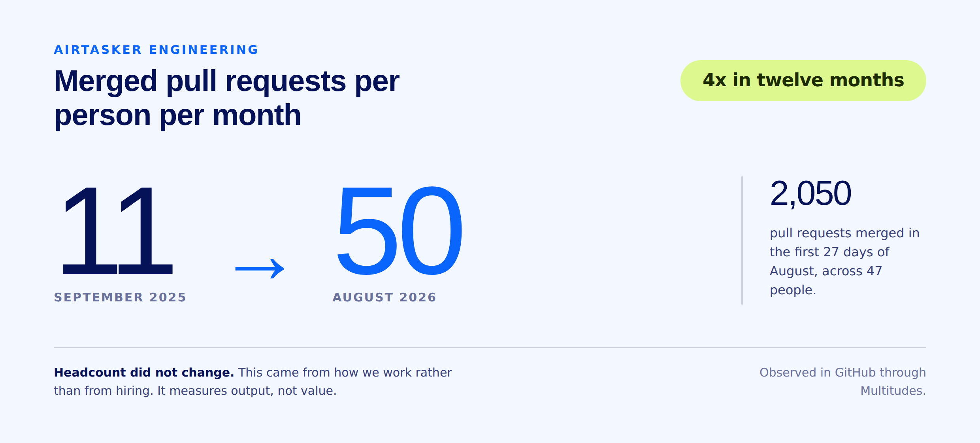Click 'Observed in GitHub through Multitudes' source note

click(842, 381)
